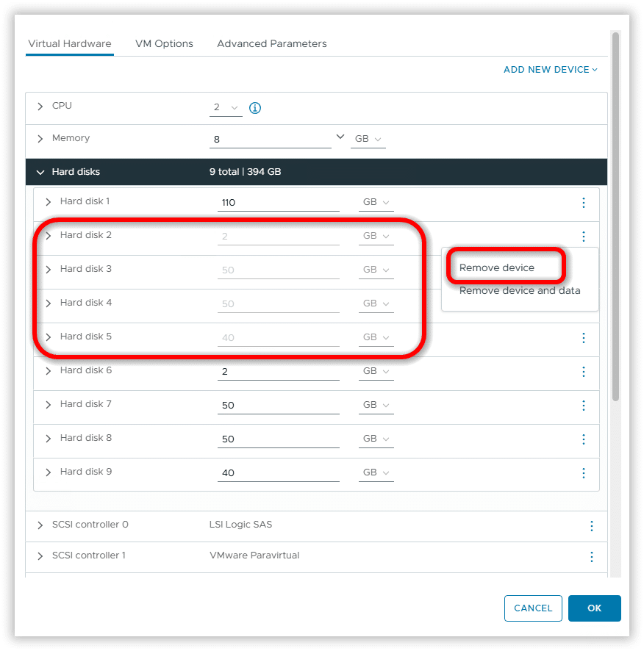Switch to the VM Options tab
The width and height of the screenshot is (644, 651).
(164, 43)
